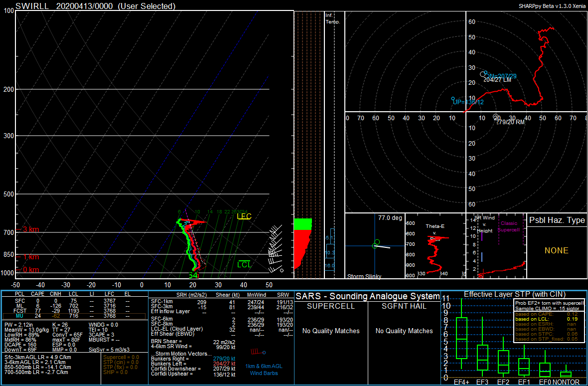
Task: Click the NONE hazard type result
Action: point(557,250)
